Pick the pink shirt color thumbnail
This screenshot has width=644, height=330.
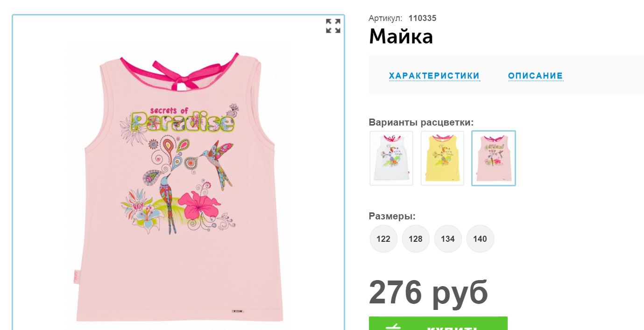pos(494,158)
